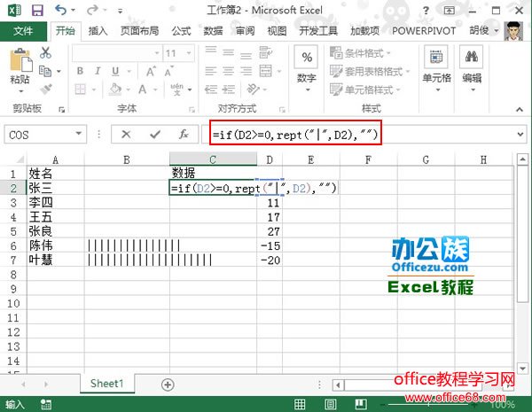Click the top align icon
Viewport: 532px width, 412px height.
click(211, 51)
